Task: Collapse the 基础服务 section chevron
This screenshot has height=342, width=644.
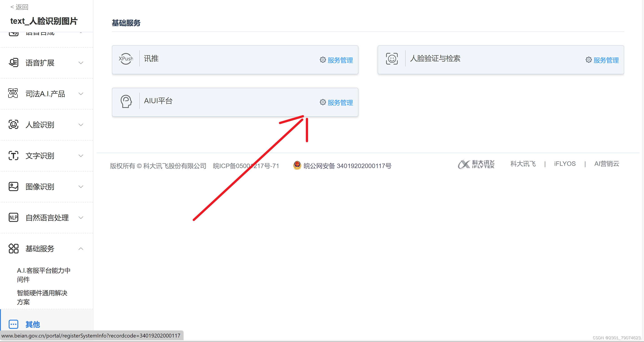Action: click(x=81, y=249)
